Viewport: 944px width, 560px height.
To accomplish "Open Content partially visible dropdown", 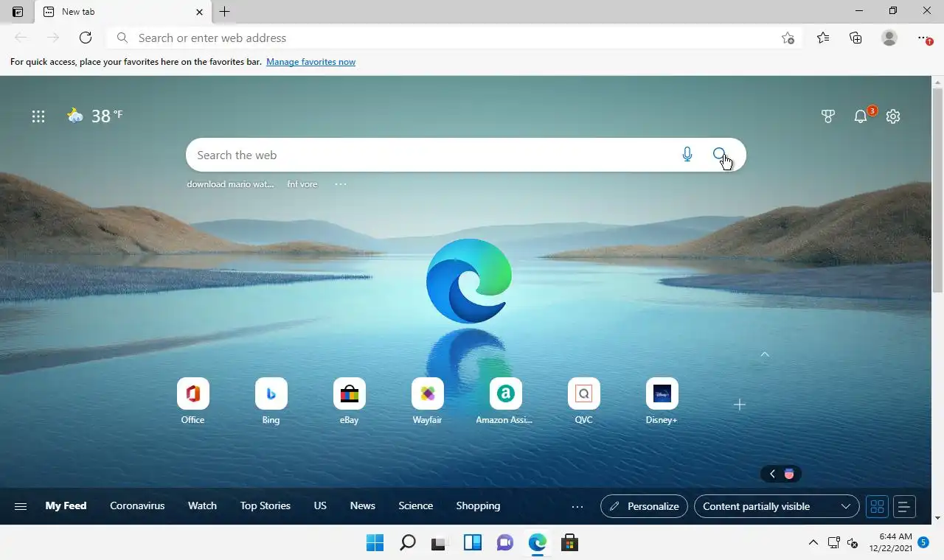I will (x=777, y=506).
